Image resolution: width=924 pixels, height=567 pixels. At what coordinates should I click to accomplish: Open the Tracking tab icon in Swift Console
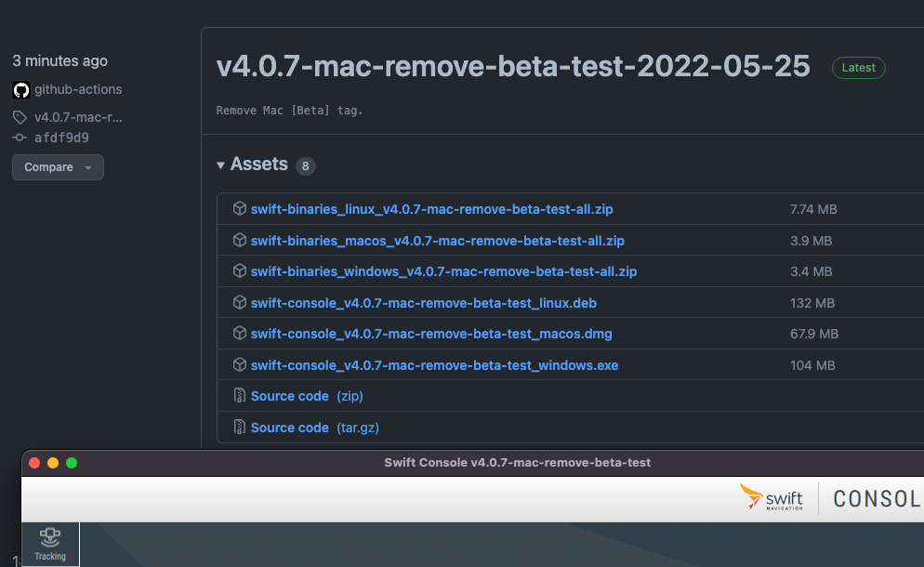point(50,544)
